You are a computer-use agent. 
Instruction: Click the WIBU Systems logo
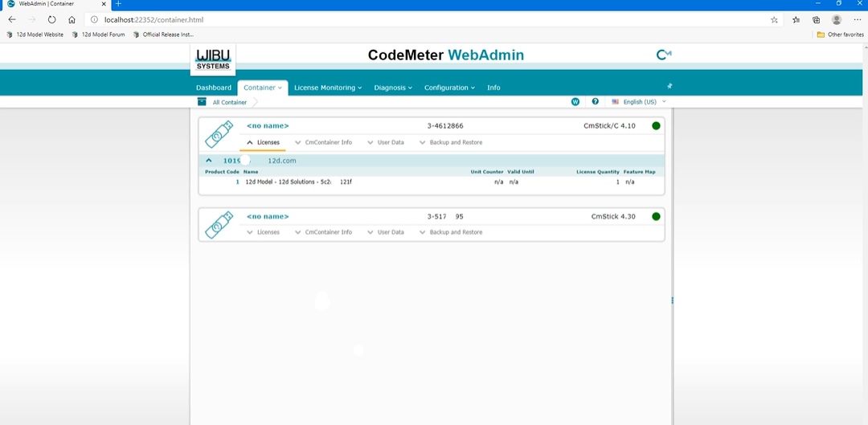point(213,59)
